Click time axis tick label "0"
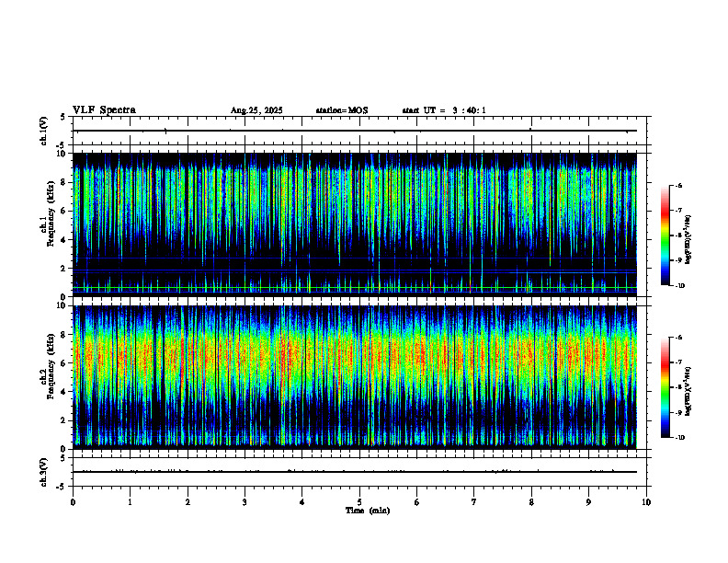Screen dimensions: 728x563 pyautogui.click(x=73, y=502)
